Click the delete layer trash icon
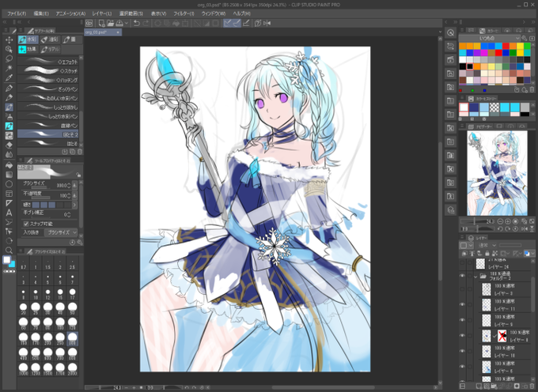 pos(532,386)
